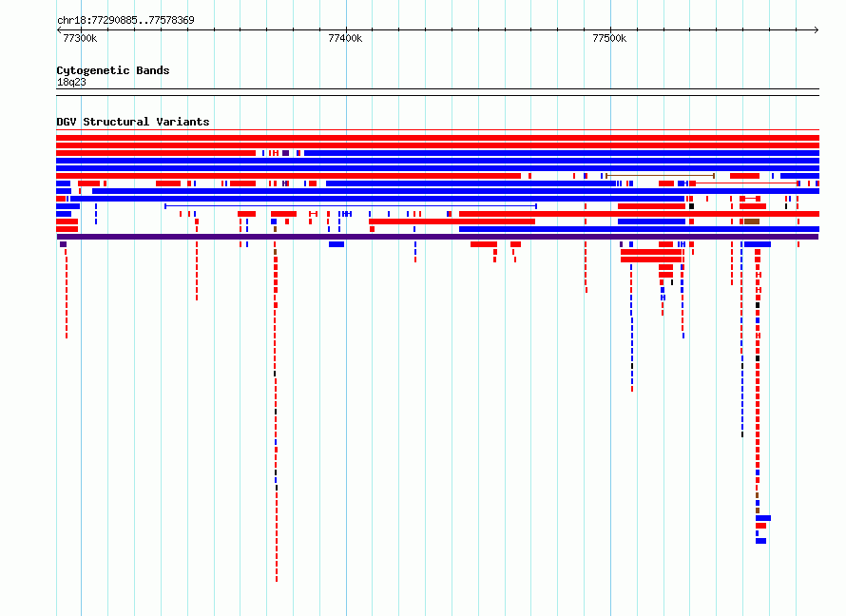Screen dimensions: 846x616
Task: Click the 18q23 band label
Action: (x=71, y=82)
